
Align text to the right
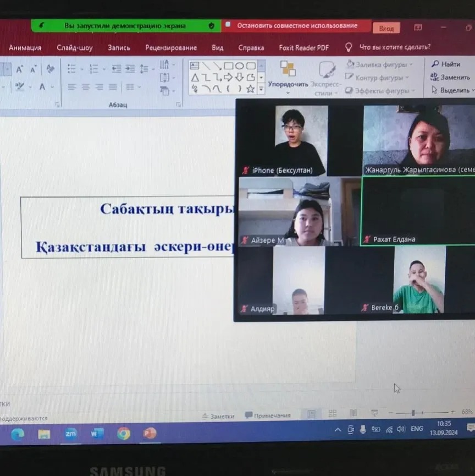[99, 87]
